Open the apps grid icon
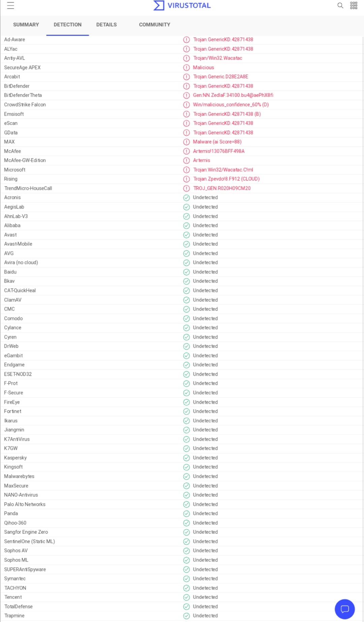This screenshot has width=364, height=622. point(354,5)
